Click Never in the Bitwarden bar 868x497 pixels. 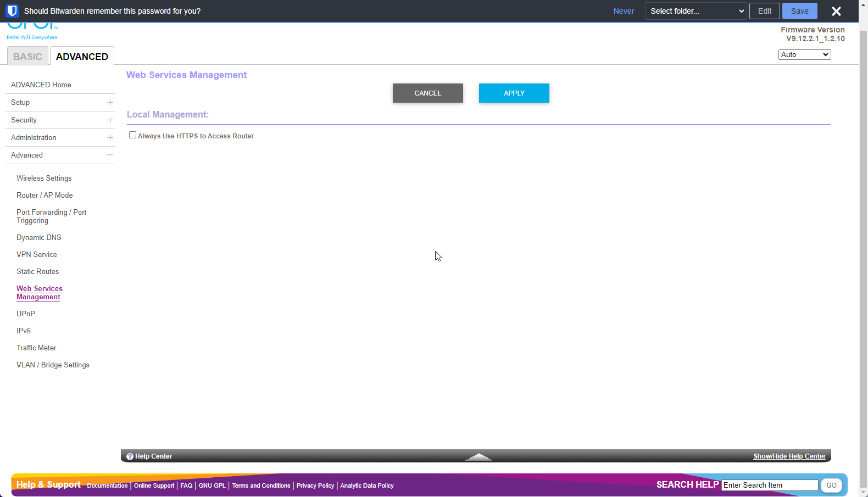click(x=624, y=11)
